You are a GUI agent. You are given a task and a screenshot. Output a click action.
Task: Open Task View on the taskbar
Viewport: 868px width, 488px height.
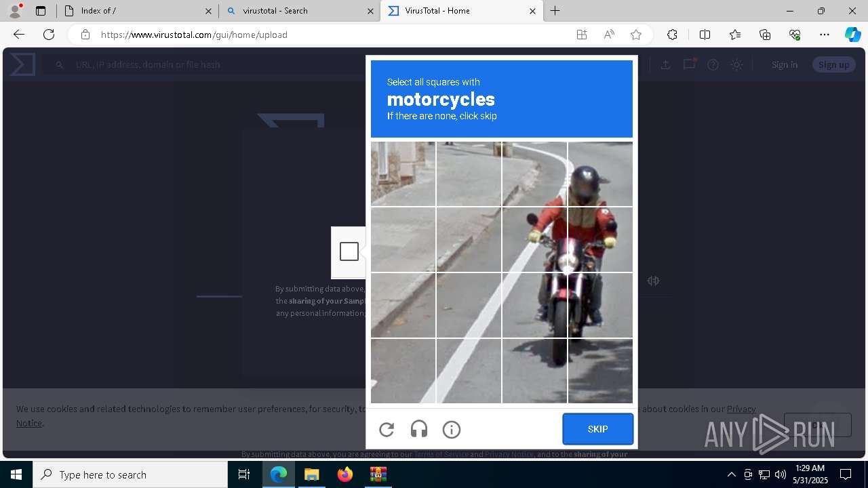[x=244, y=474]
